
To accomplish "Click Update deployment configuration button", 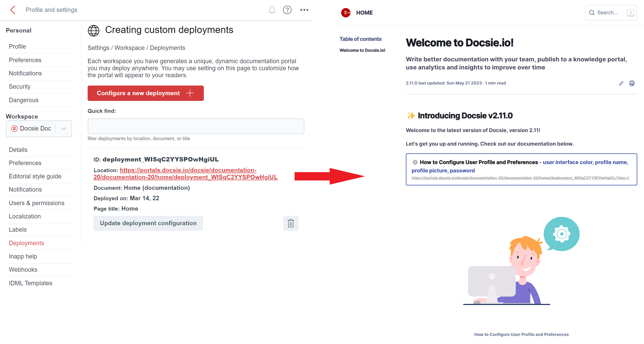I will pyautogui.click(x=148, y=223).
